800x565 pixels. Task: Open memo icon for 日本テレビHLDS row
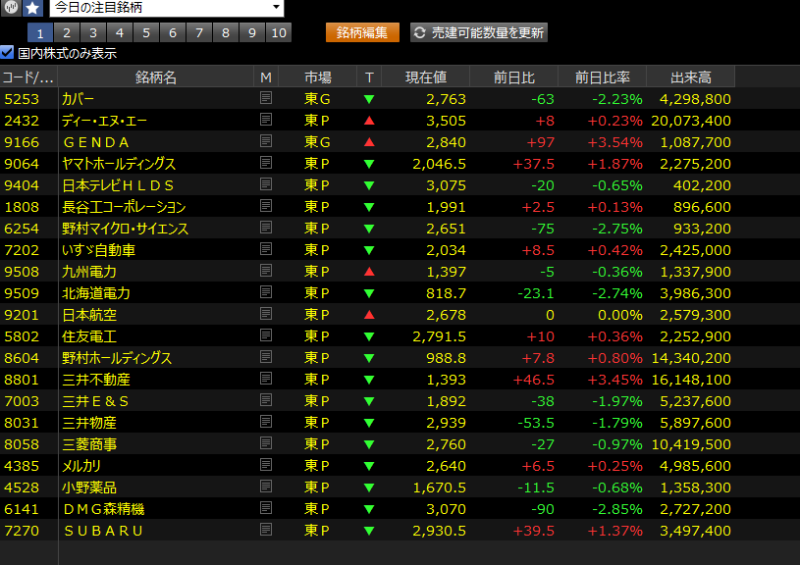266,184
